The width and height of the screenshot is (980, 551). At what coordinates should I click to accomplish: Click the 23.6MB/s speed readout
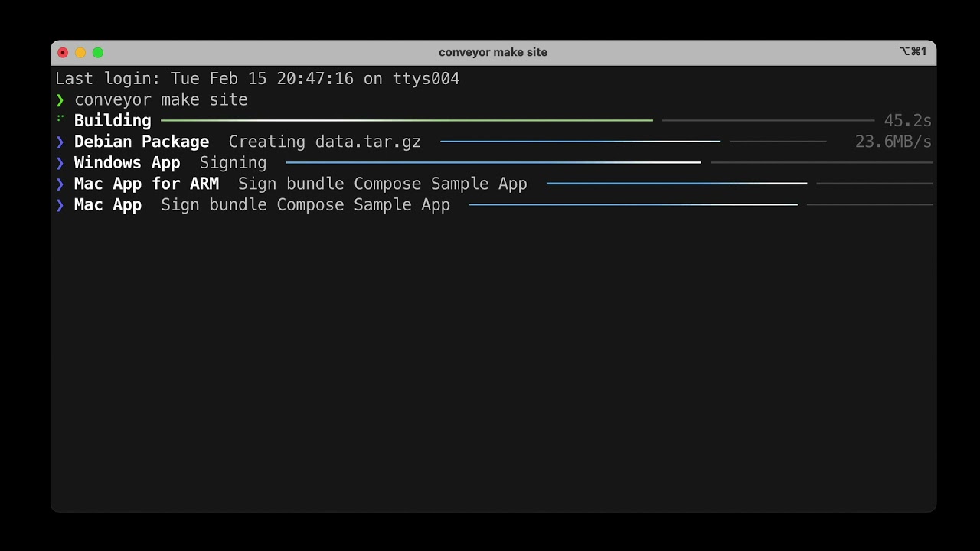[x=893, y=142]
